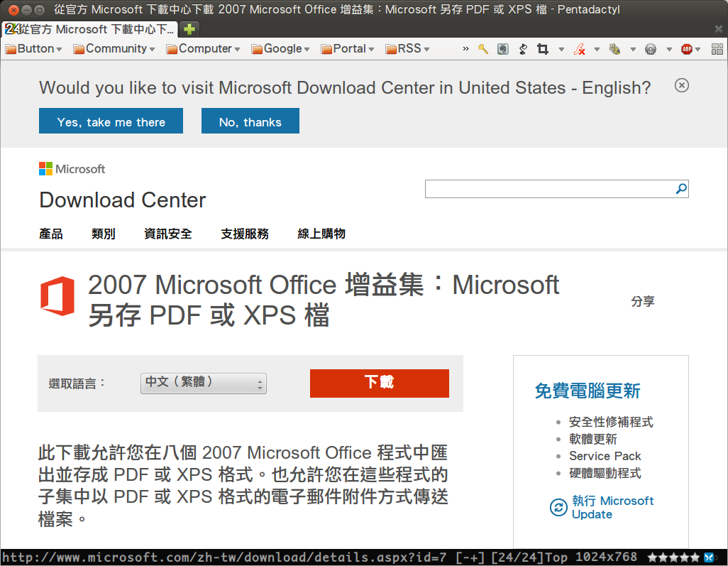Click the desk lamp toolbar icon
728x566 pixels.
pyautogui.click(x=522, y=49)
